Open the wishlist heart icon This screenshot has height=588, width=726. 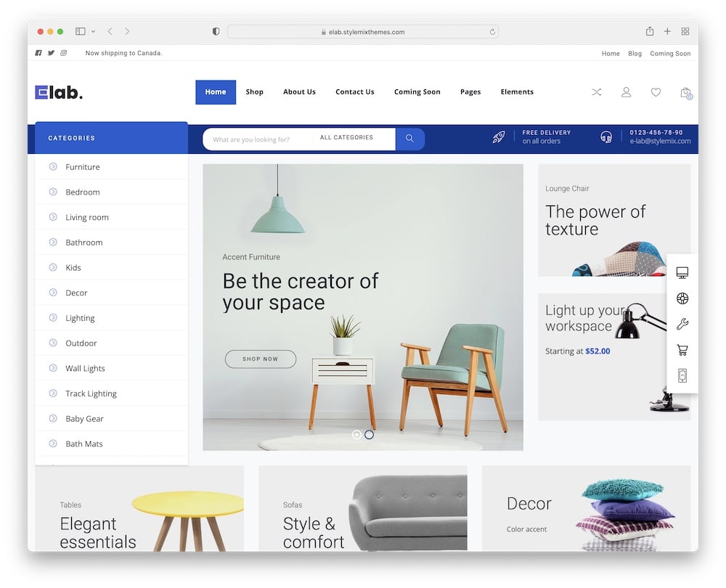[x=656, y=92]
